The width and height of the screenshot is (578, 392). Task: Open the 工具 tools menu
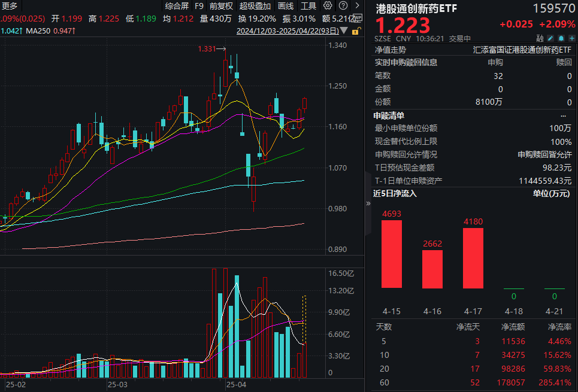pos(308,5)
